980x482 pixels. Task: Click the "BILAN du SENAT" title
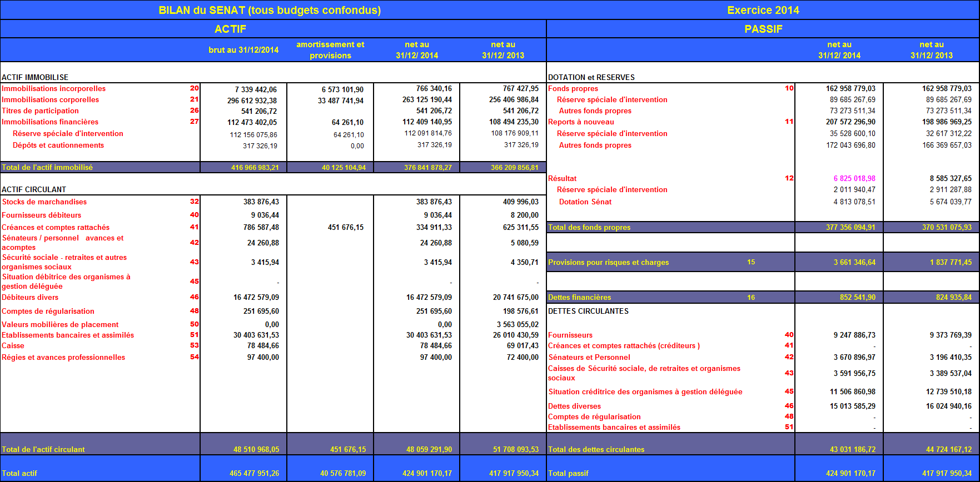[270, 10]
